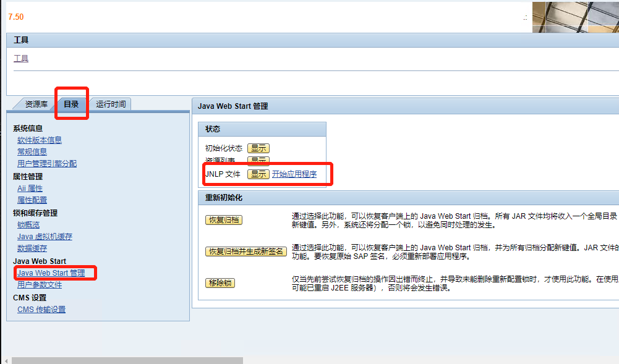Click the 系统信息 section heading
Image resolution: width=619 pixels, height=364 pixels.
click(x=28, y=129)
